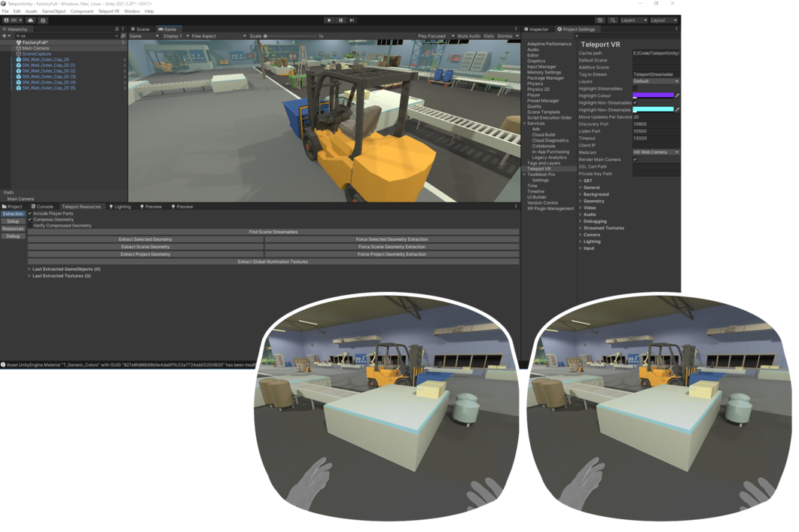The image size is (799, 532).
Task: Toggle the Compress Geometry checkbox
Action: click(29, 220)
